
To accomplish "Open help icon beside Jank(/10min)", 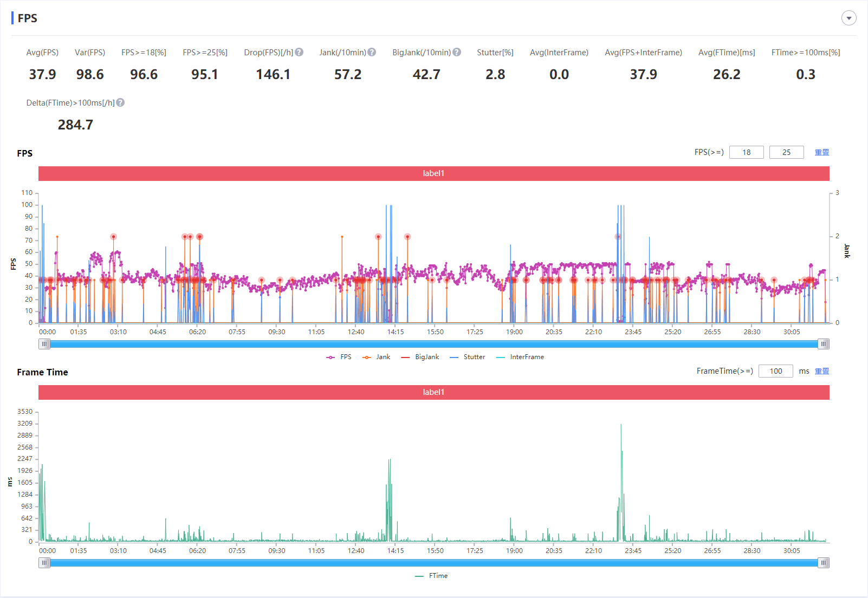I will 372,53.
